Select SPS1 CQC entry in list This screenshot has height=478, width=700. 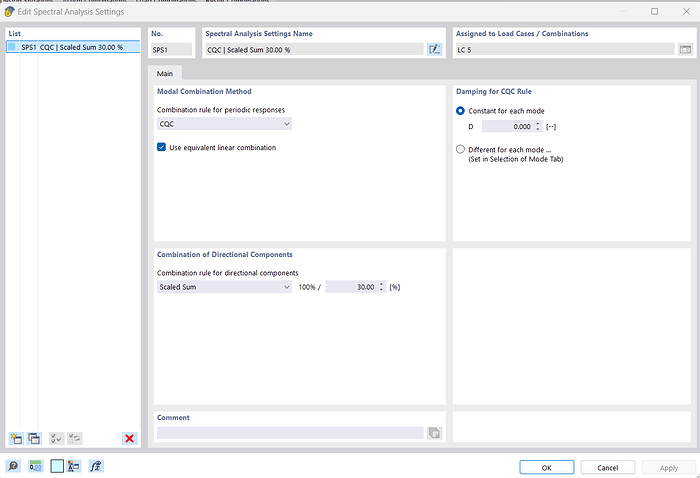pos(72,47)
